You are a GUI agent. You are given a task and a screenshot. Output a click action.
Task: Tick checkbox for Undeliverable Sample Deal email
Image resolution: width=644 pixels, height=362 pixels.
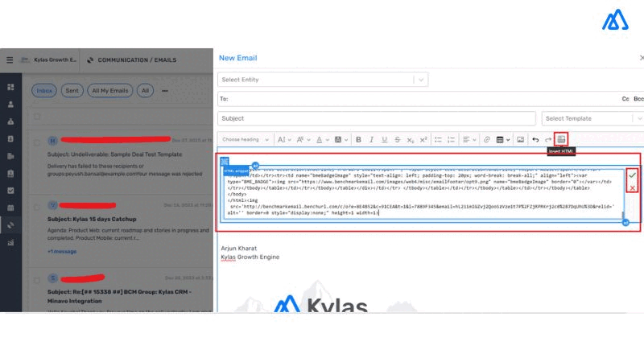pyautogui.click(x=37, y=142)
